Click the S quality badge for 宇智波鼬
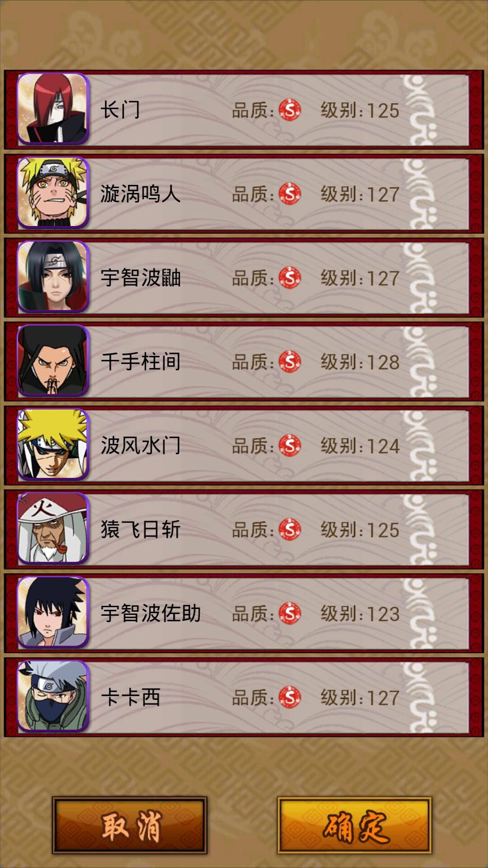The width and height of the screenshot is (488, 868). [290, 278]
